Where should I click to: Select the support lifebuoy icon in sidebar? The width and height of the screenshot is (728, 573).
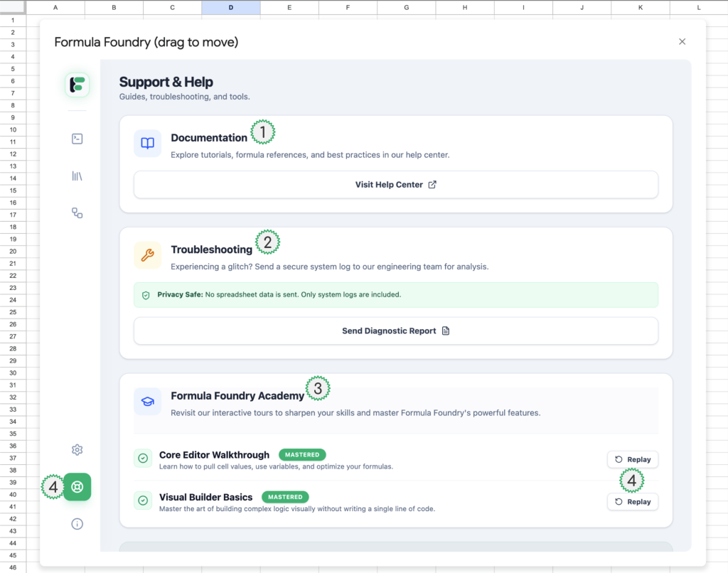pyautogui.click(x=77, y=487)
